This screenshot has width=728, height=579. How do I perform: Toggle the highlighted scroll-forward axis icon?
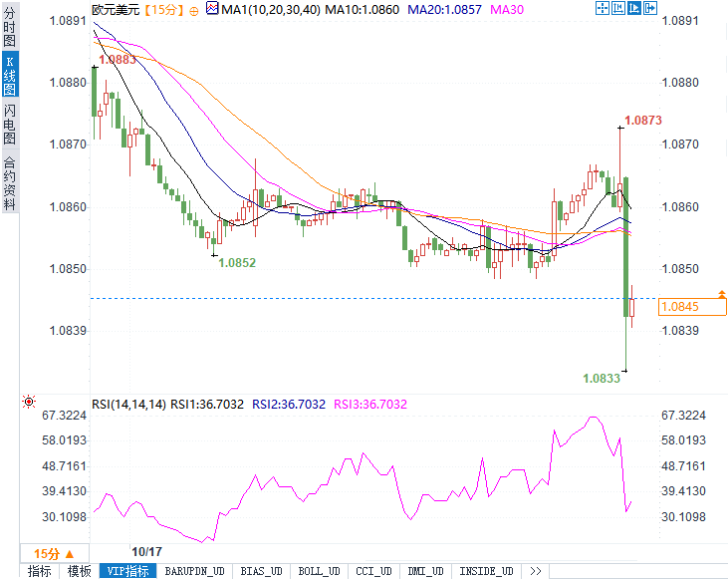click(633, 8)
